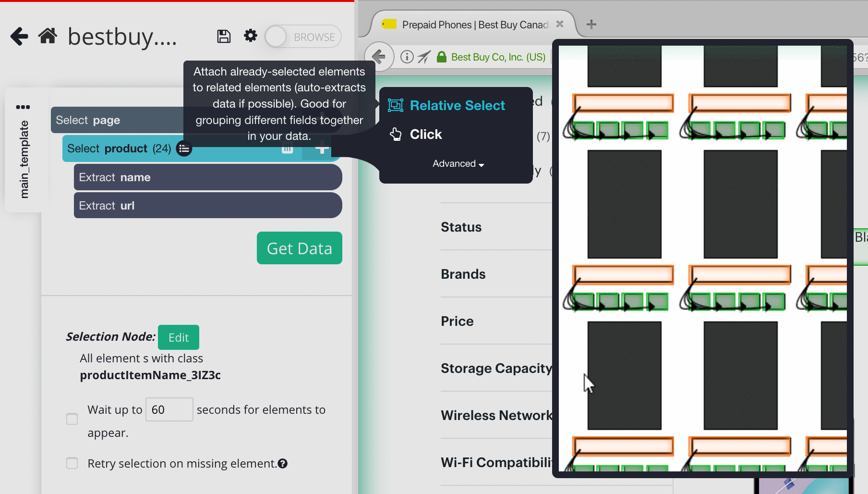Image resolution: width=868 pixels, height=494 pixels.
Task: Click the Get Data button
Action: click(x=300, y=248)
